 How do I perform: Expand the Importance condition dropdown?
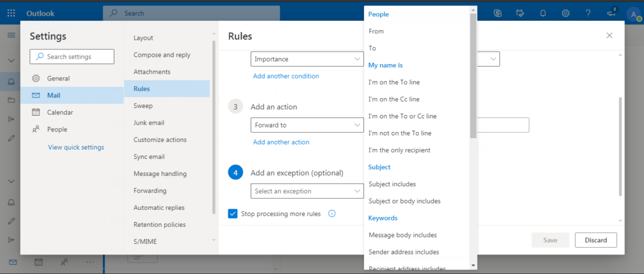307,59
